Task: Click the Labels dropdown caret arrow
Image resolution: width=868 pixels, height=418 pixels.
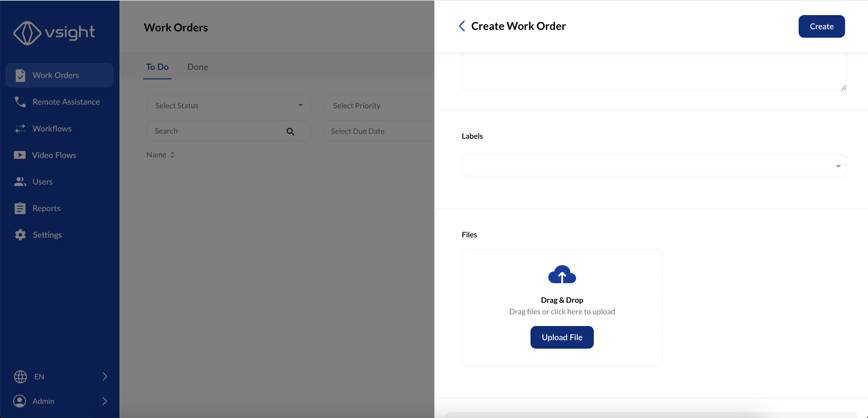Action: pos(838,166)
